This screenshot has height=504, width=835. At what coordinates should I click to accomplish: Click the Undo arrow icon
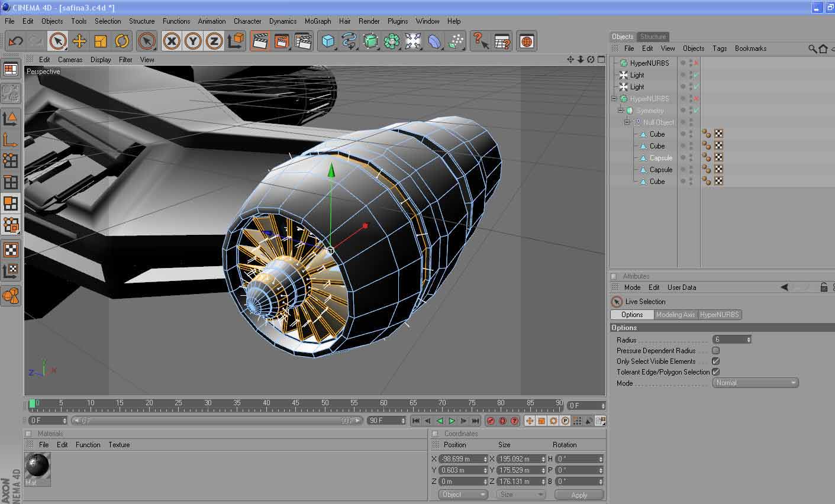(x=15, y=41)
